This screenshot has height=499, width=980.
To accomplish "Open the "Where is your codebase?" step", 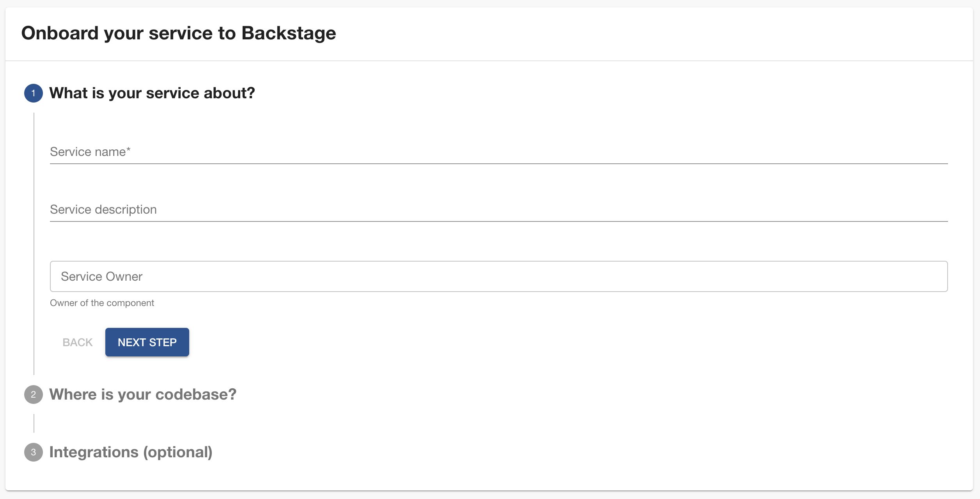I will coord(143,395).
